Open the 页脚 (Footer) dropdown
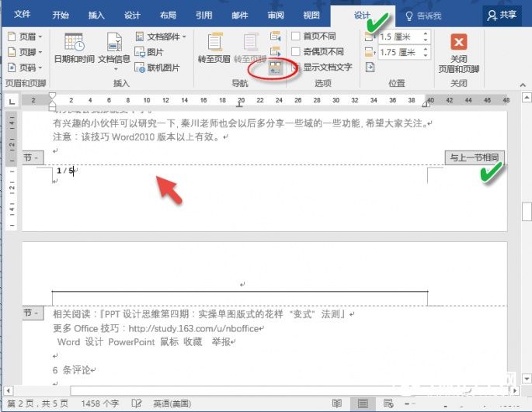532x412 pixels. [x=25, y=52]
